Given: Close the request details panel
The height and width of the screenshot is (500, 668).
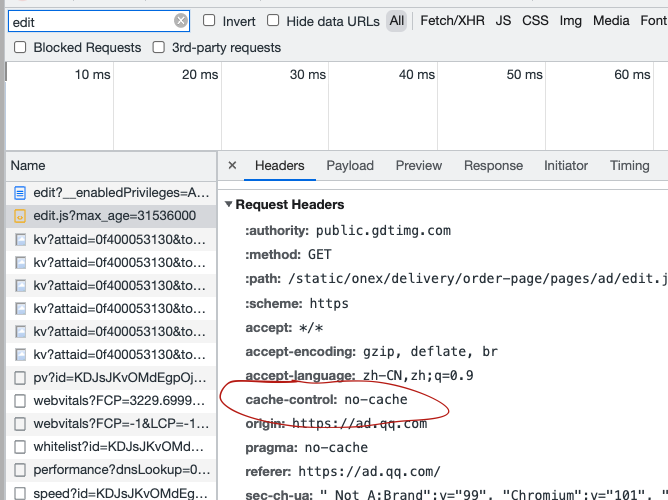Looking at the screenshot, I should (x=232, y=166).
